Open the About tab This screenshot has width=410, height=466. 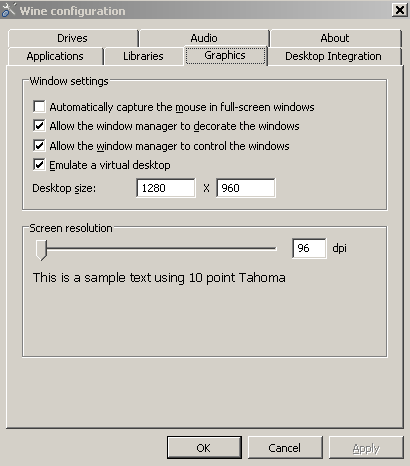point(335,38)
